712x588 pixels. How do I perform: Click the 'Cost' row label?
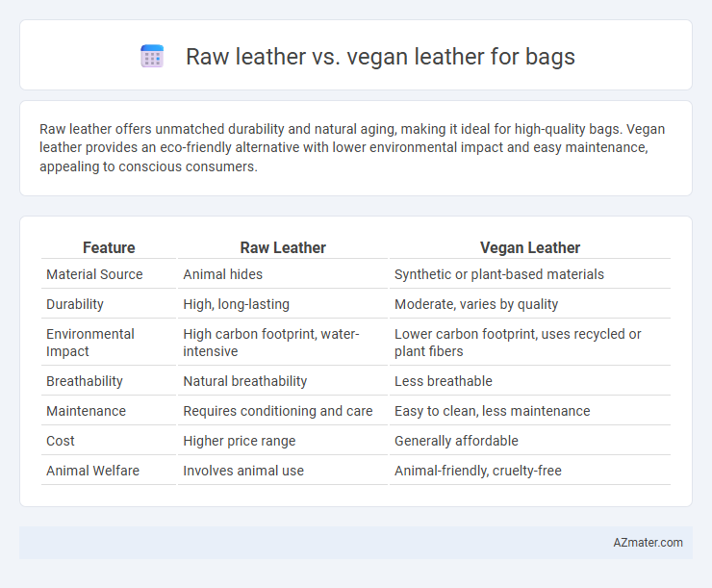click(x=61, y=441)
